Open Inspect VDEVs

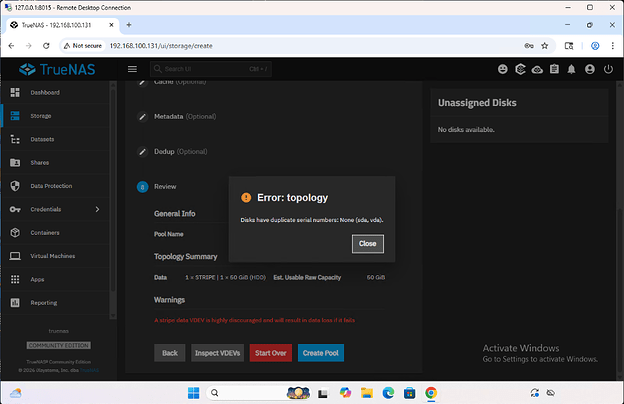(x=217, y=353)
